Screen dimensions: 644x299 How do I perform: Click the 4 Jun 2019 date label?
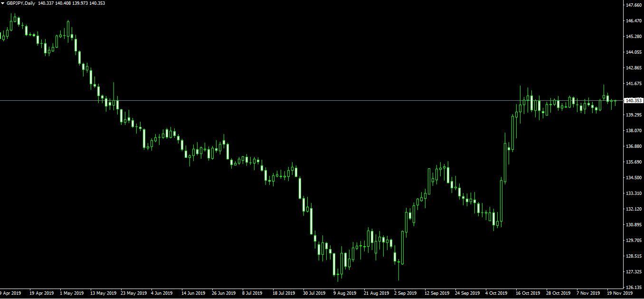point(163,293)
